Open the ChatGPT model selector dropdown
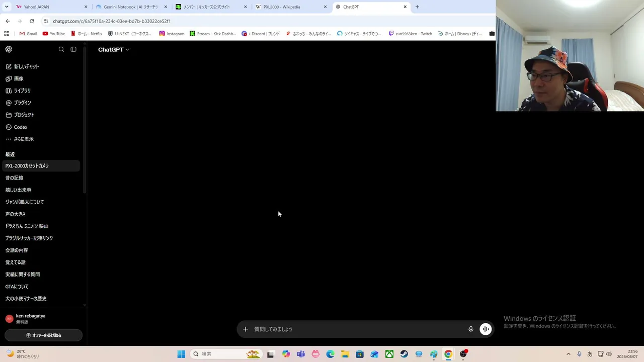The height and width of the screenshot is (362, 644). pyautogui.click(x=114, y=49)
